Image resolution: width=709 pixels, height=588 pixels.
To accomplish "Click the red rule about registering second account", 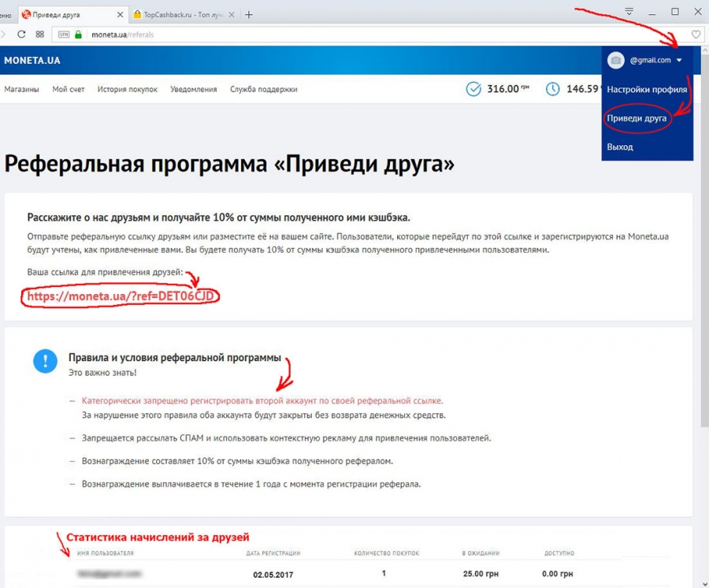I will [x=262, y=400].
